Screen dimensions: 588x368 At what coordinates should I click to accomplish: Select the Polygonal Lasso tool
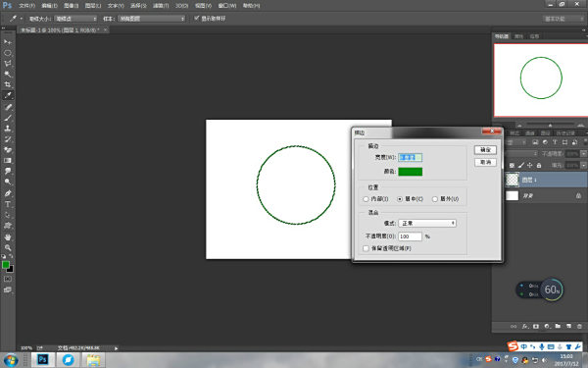pos(8,64)
